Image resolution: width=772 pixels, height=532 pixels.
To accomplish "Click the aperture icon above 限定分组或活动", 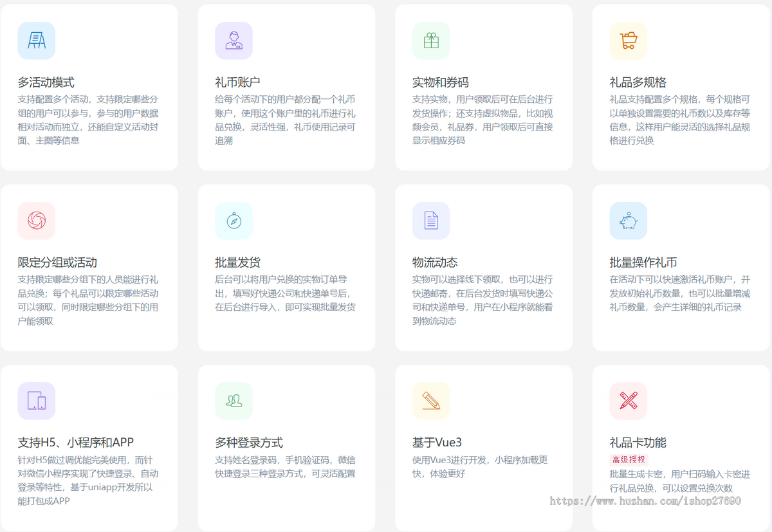I will [37, 221].
